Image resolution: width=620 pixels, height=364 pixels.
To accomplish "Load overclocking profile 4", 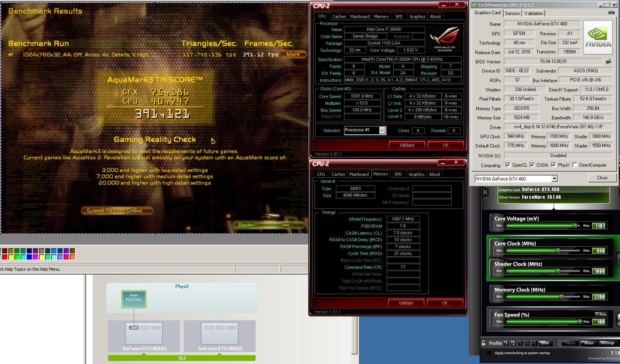I will point(527,343).
